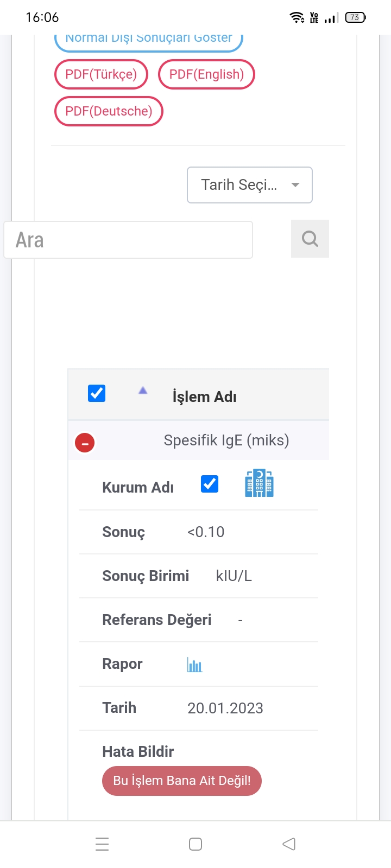Download PDF(Türkçe) report
Viewport: 391px width, 868px height.
(101, 74)
